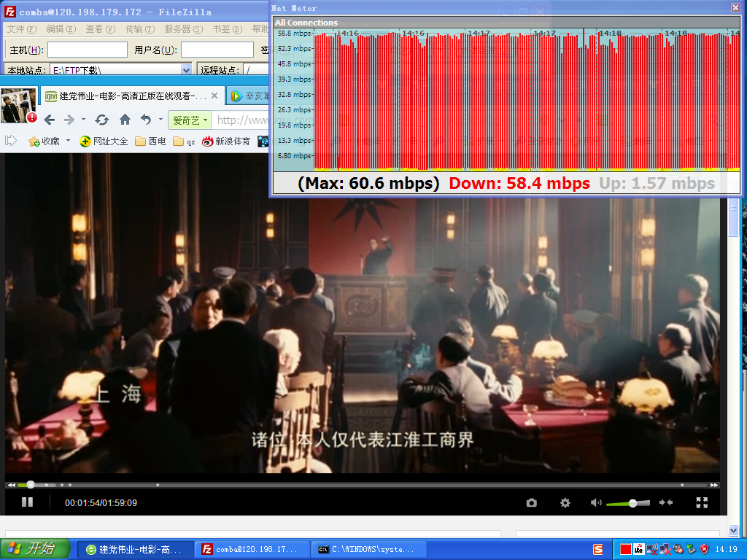Seek on the video progress bar
The height and width of the screenshot is (560, 747).
tap(362, 485)
